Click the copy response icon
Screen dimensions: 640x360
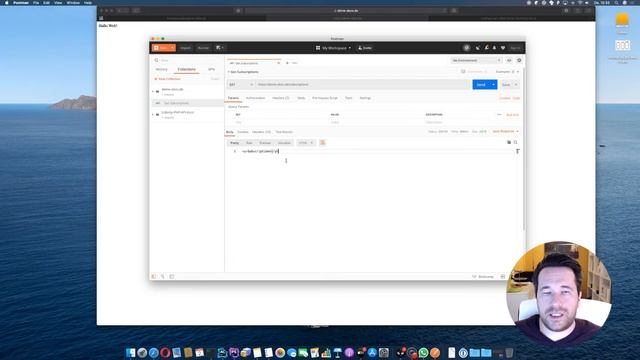(509, 142)
